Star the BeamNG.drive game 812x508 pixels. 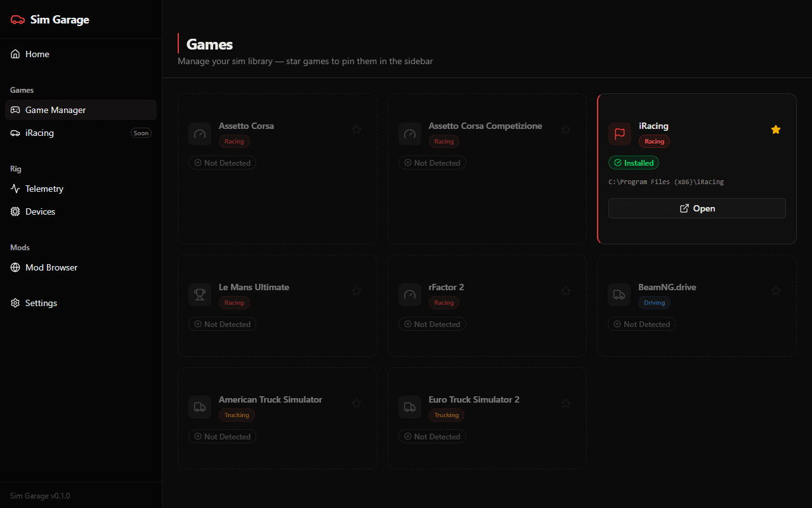click(x=775, y=291)
